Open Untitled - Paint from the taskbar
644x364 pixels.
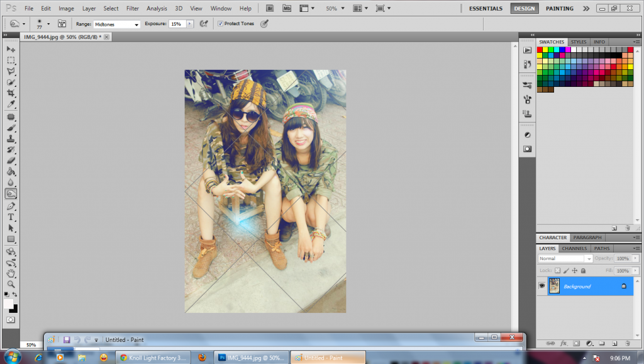pyautogui.click(x=328, y=358)
